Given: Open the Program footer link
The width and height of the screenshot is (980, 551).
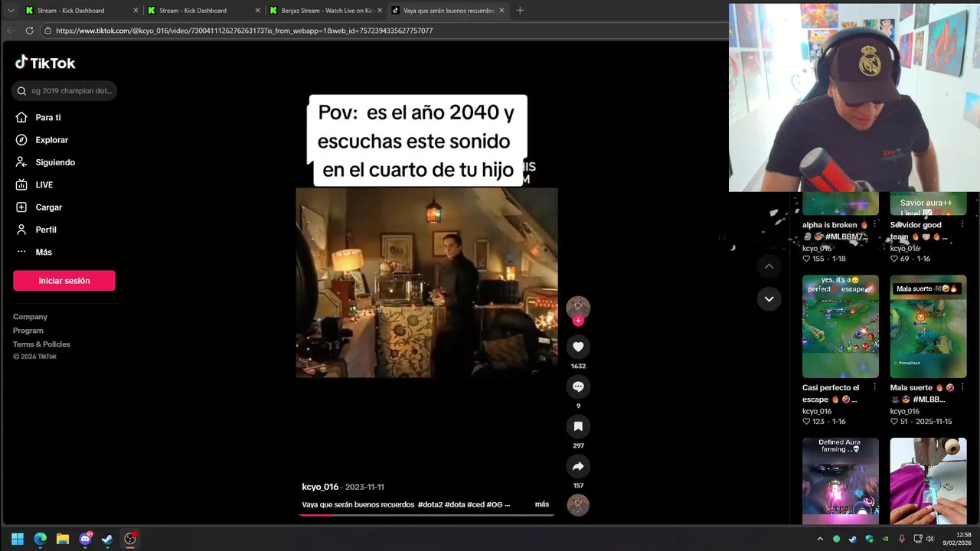Looking at the screenshot, I should coord(28,331).
